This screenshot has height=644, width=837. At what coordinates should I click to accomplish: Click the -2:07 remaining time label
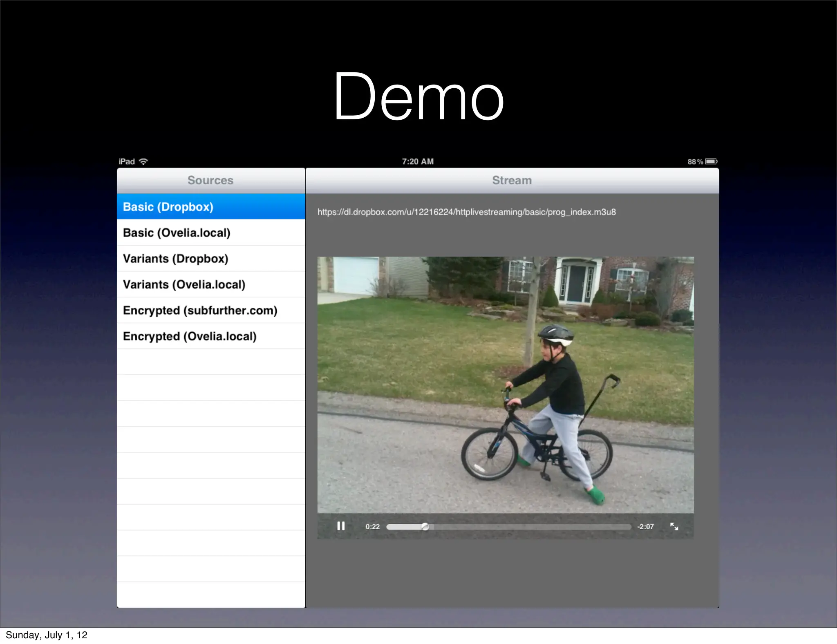coord(645,527)
